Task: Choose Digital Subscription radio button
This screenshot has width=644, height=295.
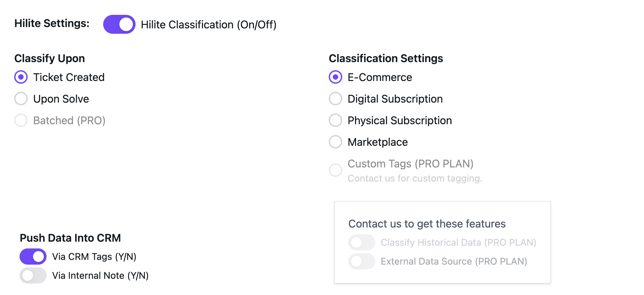Action: pos(335,99)
